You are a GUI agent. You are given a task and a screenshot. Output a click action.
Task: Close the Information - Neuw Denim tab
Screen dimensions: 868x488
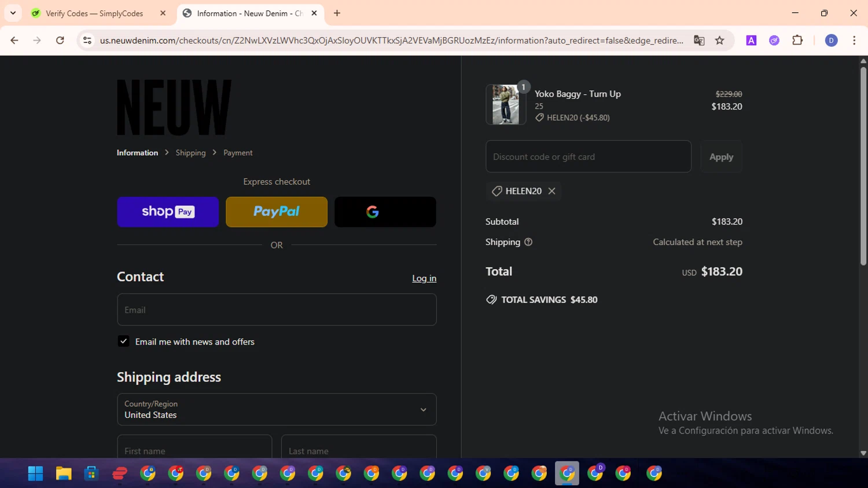314,13
